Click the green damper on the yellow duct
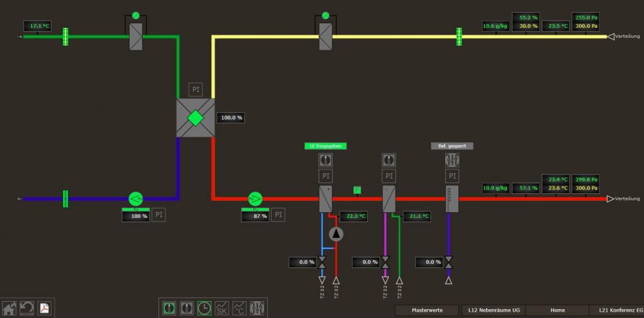 (x=459, y=37)
